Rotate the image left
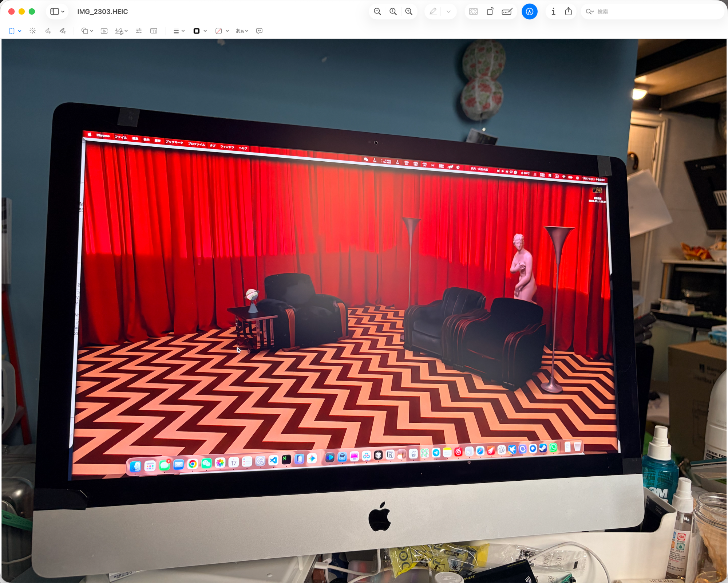Image resolution: width=728 pixels, height=583 pixels. pos(490,12)
